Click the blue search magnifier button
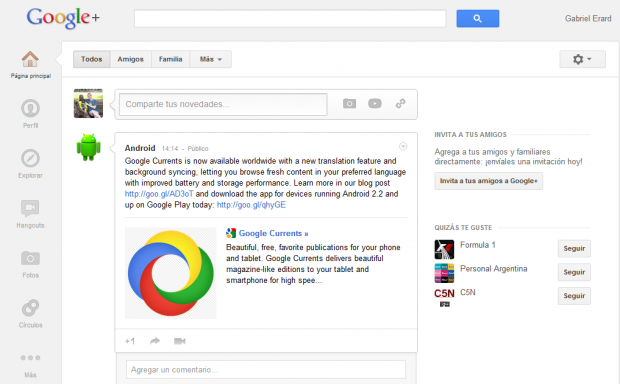The image size is (620, 384). tap(478, 19)
